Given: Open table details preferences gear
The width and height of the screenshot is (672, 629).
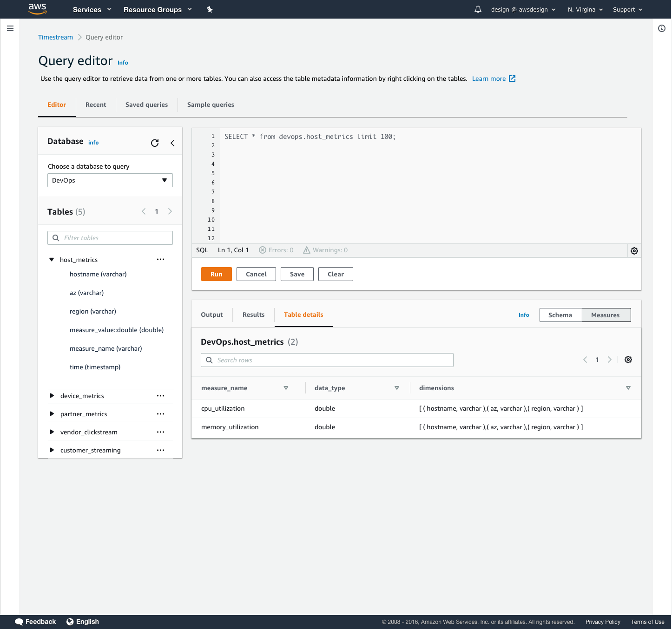Looking at the screenshot, I should 628,360.
